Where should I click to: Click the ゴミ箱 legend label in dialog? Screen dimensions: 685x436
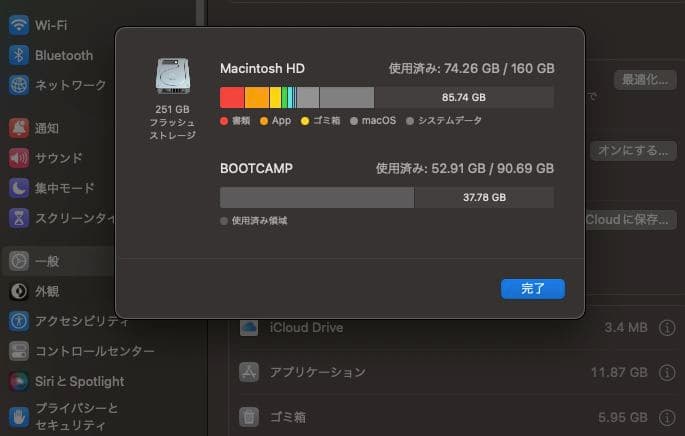326,121
